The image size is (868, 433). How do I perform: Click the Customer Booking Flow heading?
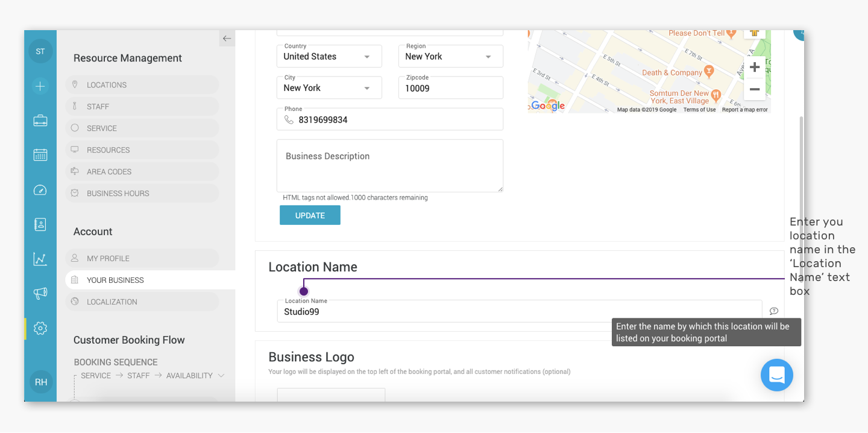tap(129, 340)
